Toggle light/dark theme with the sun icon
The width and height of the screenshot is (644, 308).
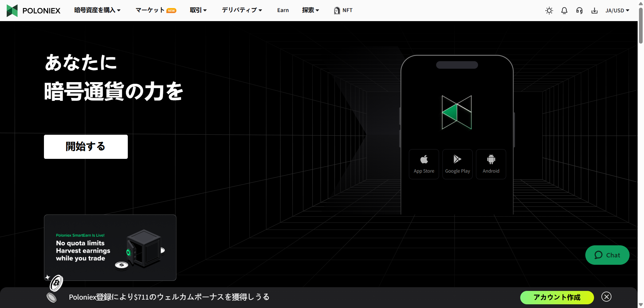[x=549, y=10]
